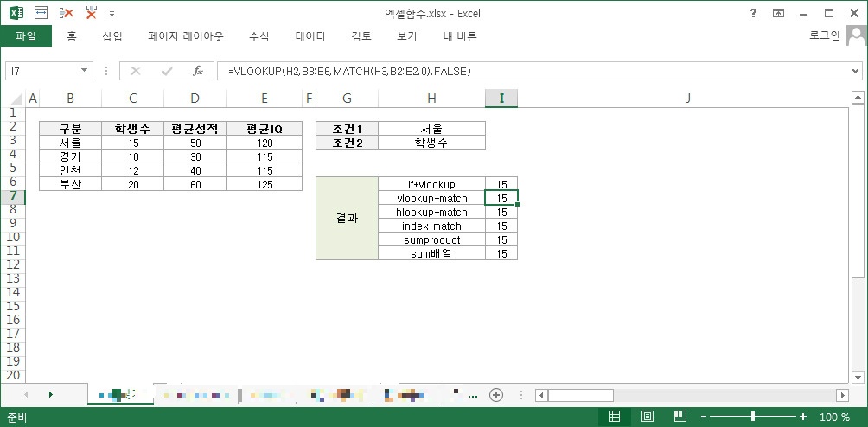Click the merged 결과 cell

tap(347, 219)
